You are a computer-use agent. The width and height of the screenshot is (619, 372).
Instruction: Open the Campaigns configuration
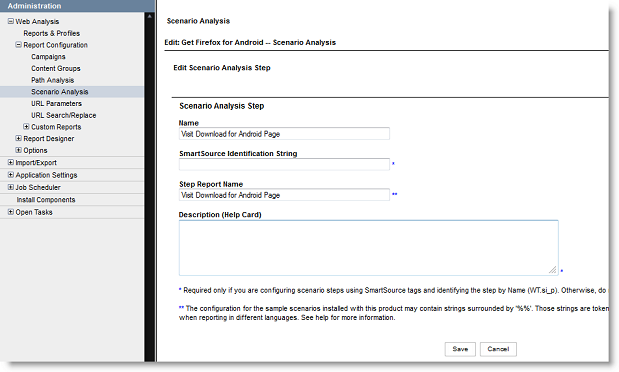[48, 57]
